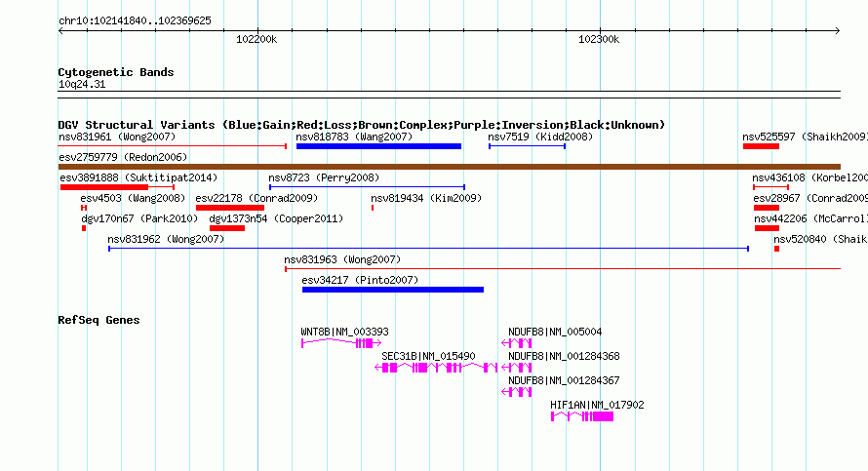Viewport: 868px width, 471px height.
Task: Click the nsv831961 (Wong2007) variant label
Action: [117, 137]
